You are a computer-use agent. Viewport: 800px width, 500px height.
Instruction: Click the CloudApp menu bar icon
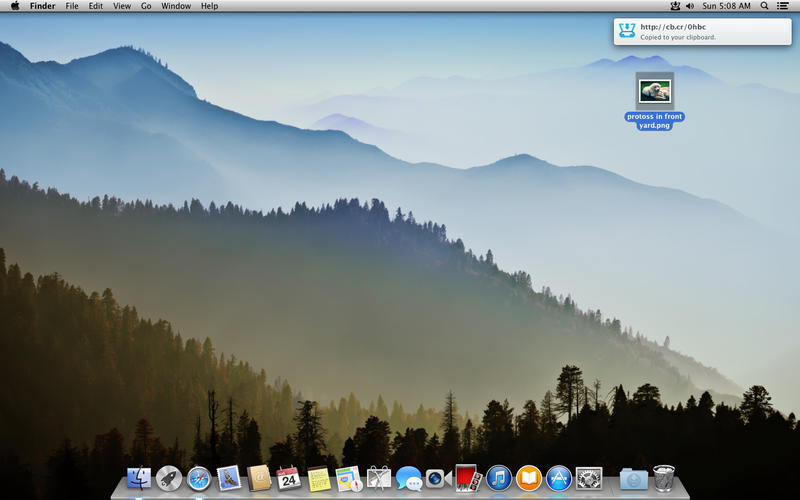675,6
